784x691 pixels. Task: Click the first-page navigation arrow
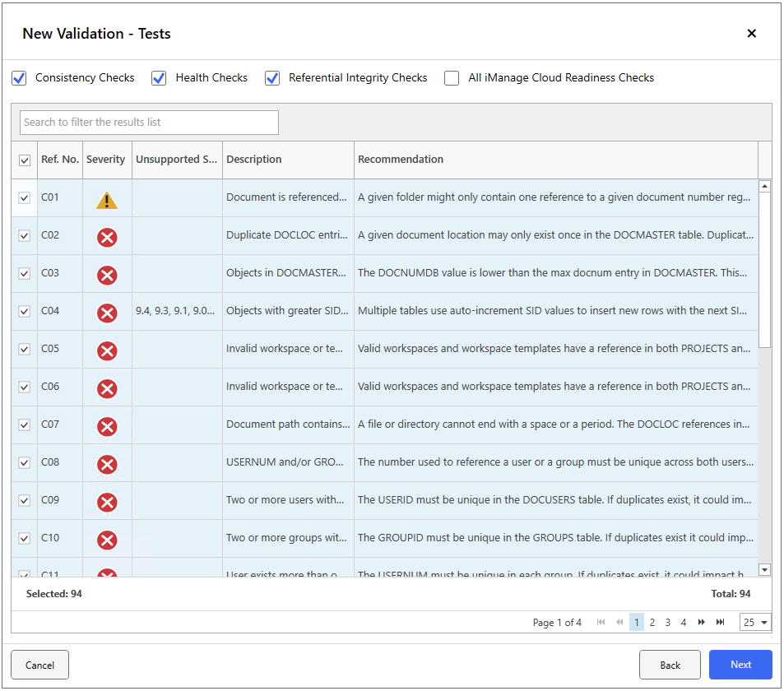[x=601, y=622]
